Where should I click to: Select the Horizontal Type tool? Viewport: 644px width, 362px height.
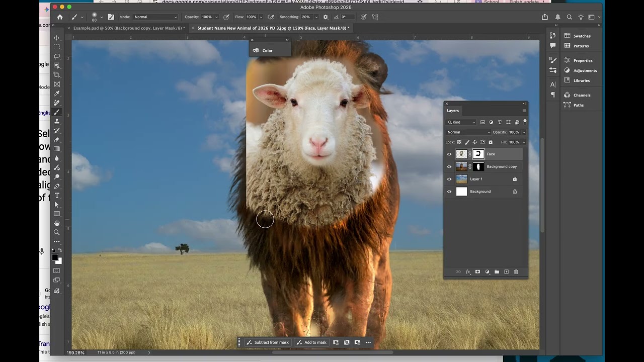coord(57,195)
